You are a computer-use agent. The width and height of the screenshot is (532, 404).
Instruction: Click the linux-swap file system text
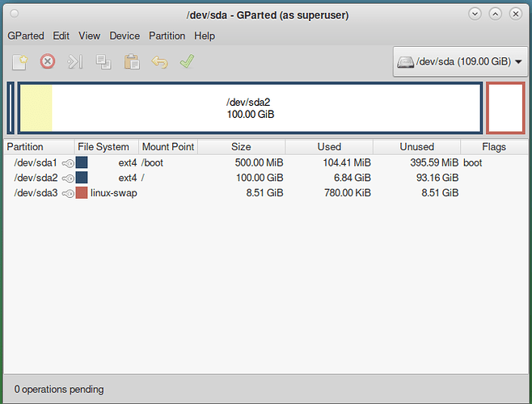pos(114,193)
